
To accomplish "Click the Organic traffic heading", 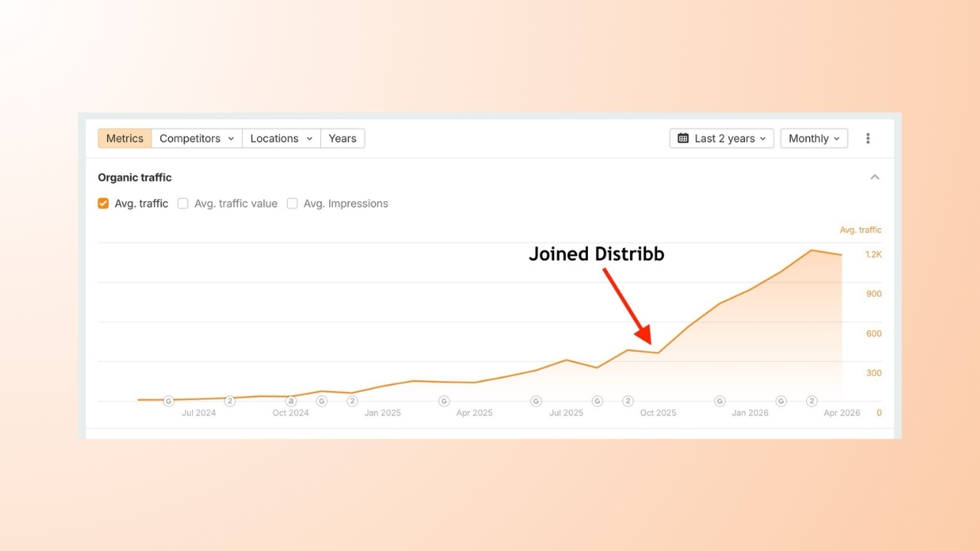I will pyautogui.click(x=135, y=178).
